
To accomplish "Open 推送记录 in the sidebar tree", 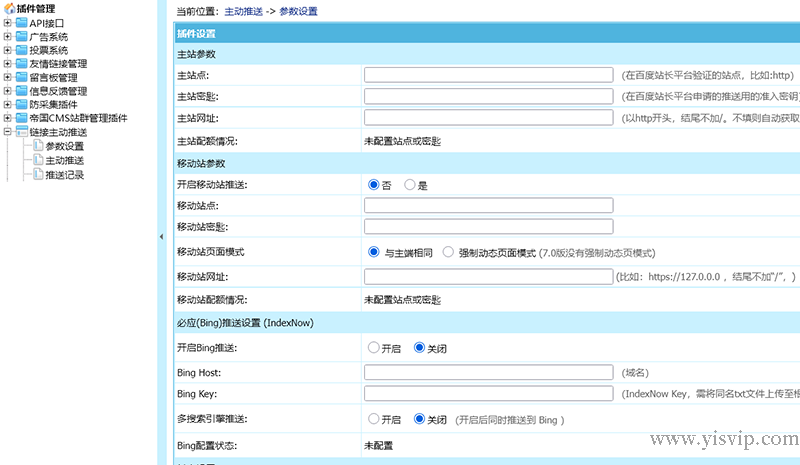I will 65,175.
